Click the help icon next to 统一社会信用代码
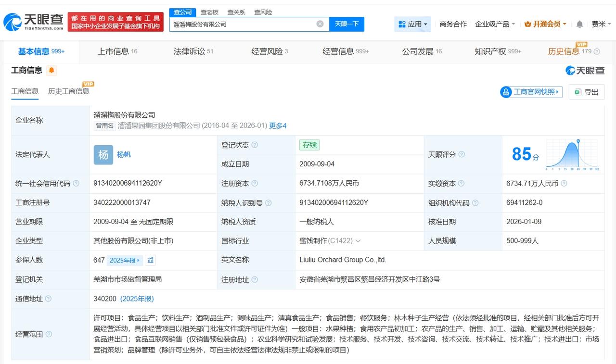 [x=76, y=184]
